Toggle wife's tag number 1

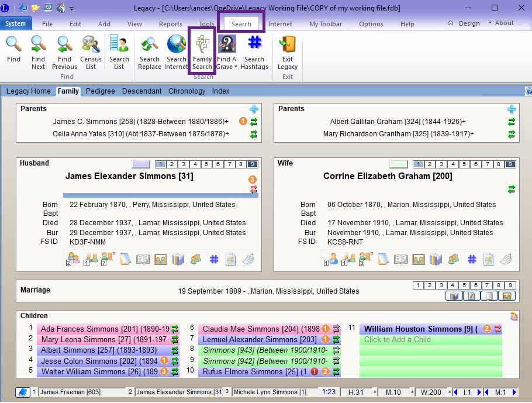pyautogui.click(x=419, y=164)
